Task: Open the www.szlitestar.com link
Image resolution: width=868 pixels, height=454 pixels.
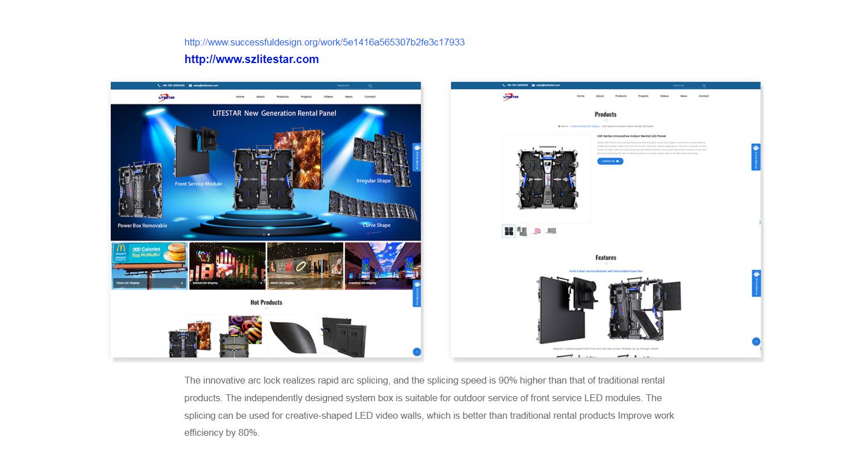Action: tap(252, 59)
